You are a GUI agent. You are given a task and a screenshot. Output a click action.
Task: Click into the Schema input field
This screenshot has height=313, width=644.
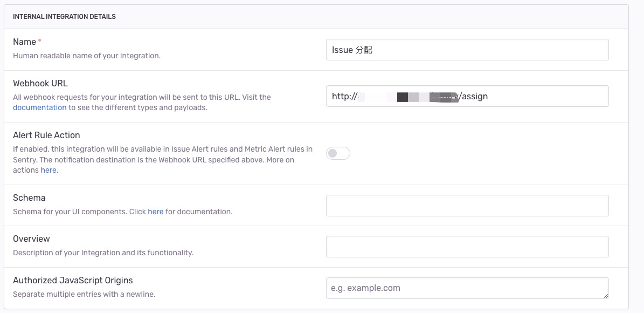coord(467,206)
